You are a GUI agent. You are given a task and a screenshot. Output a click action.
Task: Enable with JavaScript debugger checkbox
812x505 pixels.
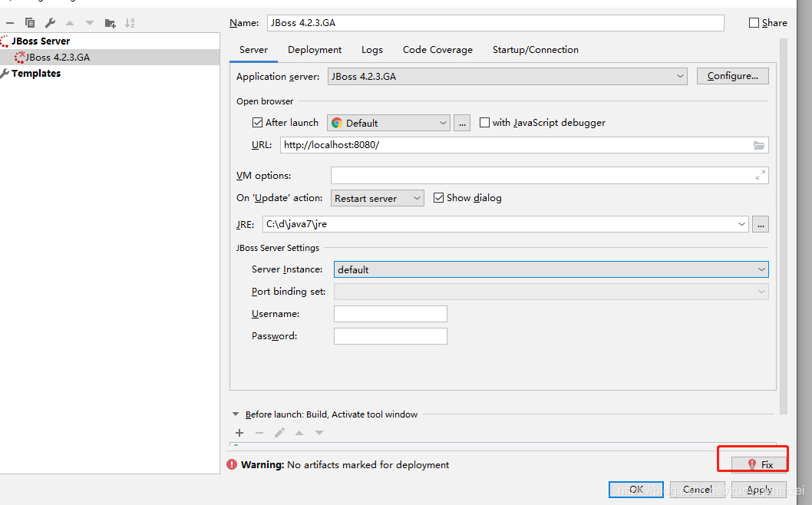[484, 122]
